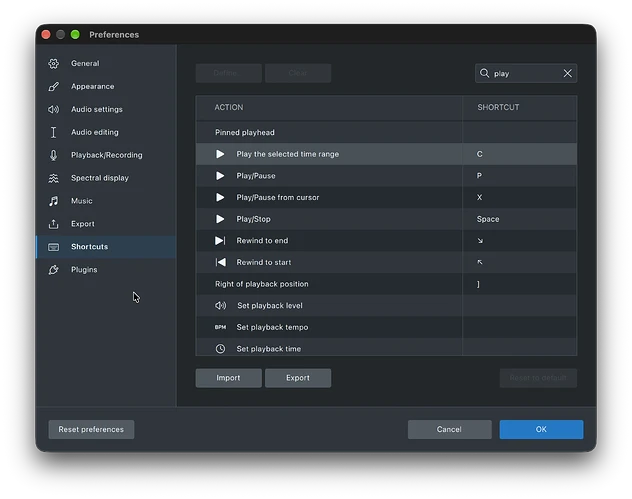
Task: Select the Set playback level row
Action: click(386, 306)
